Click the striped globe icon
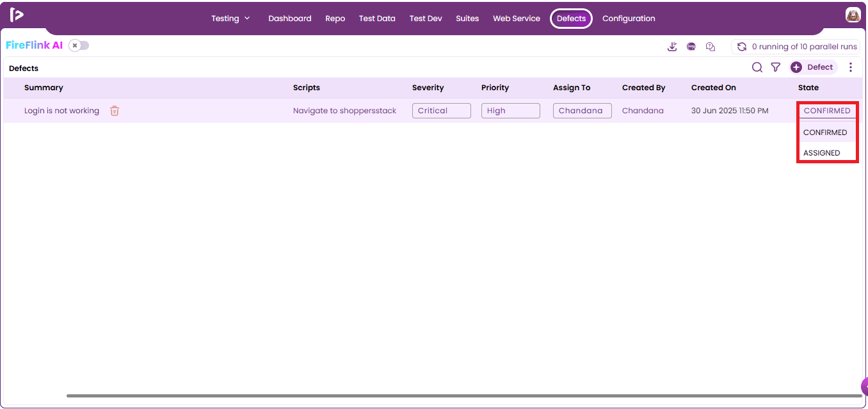This screenshot has width=868, height=409. pyautogui.click(x=691, y=47)
